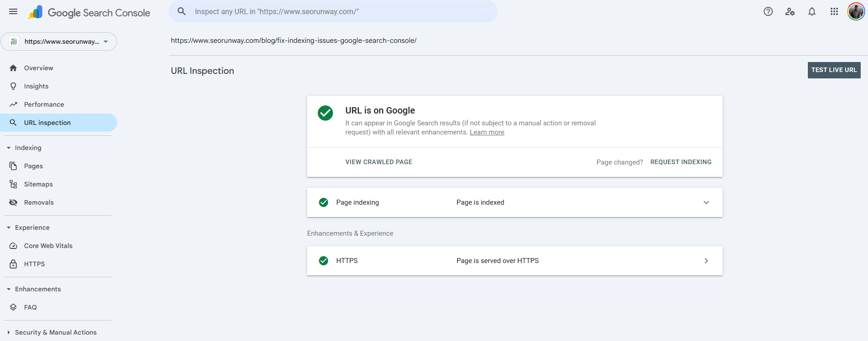Click the green check on HTTPS card

point(324,261)
